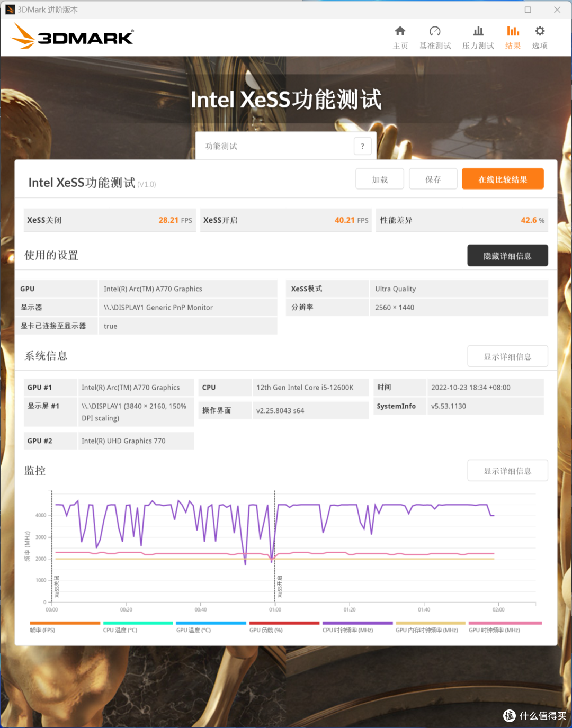
Task: Click the 2022-10-23 18:34 +08:00 time value
Action: click(x=471, y=388)
